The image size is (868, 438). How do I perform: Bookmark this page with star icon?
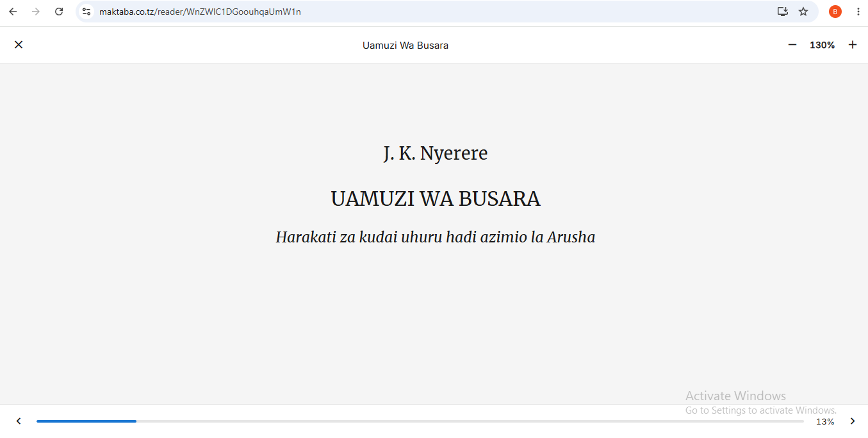click(x=803, y=12)
